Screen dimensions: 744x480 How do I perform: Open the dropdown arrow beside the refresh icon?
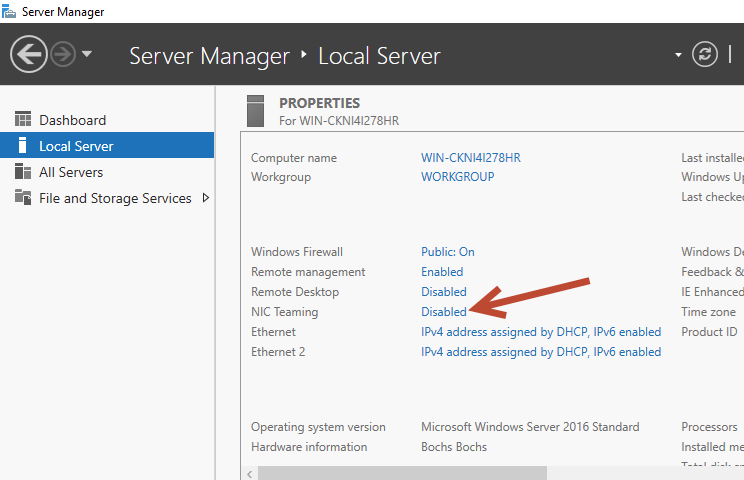click(x=679, y=55)
